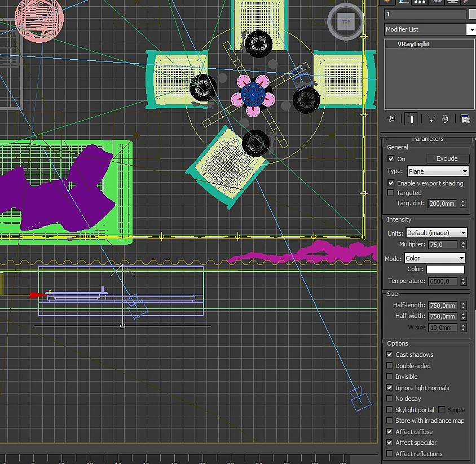Screen dimensions: 476x464
Task: Open the Display panel tab
Action: point(453,2)
